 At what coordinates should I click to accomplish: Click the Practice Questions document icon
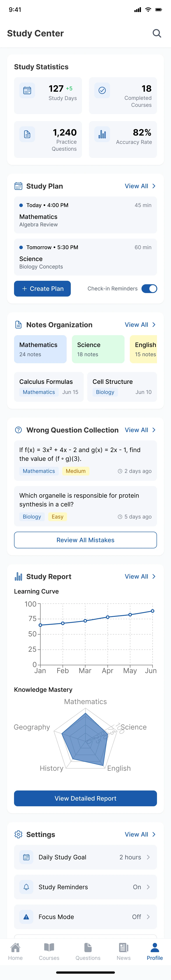click(x=27, y=134)
